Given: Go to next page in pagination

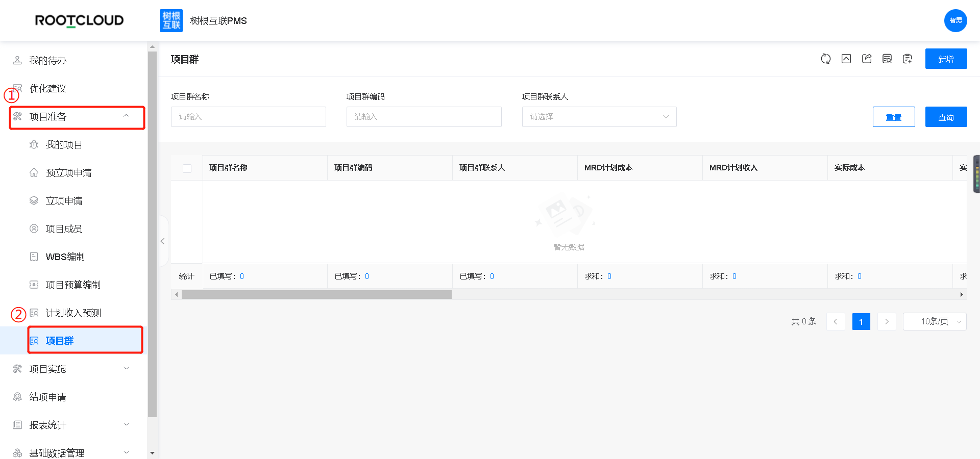Looking at the screenshot, I should pos(887,321).
